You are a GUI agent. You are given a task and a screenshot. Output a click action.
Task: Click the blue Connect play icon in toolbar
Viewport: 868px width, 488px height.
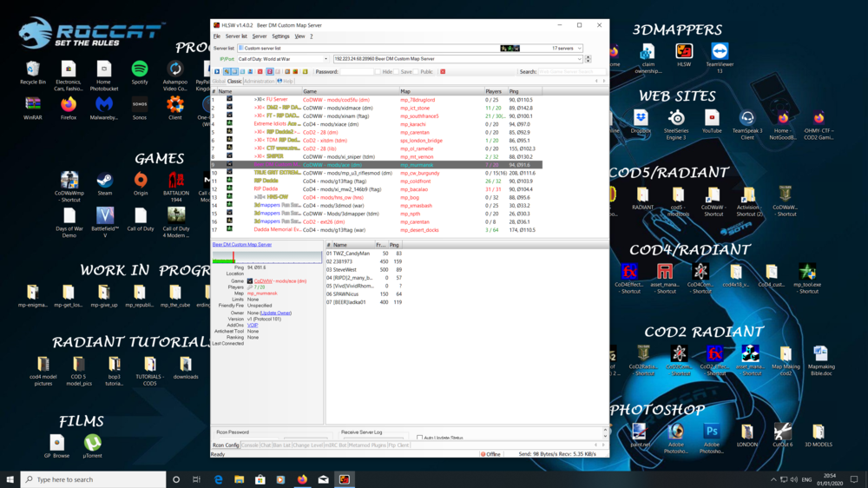tap(217, 72)
